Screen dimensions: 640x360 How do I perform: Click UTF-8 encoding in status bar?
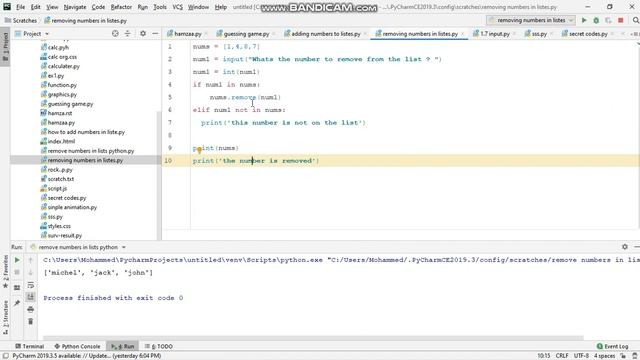[581, 356]
